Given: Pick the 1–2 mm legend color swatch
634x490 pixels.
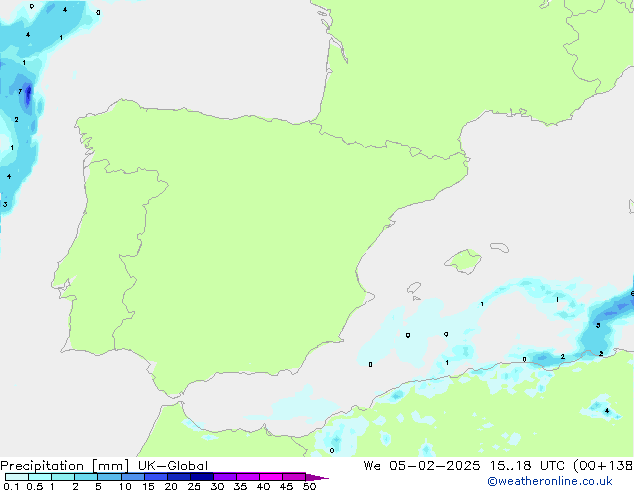Looking at the screenshot, I should tap(63, 477).
